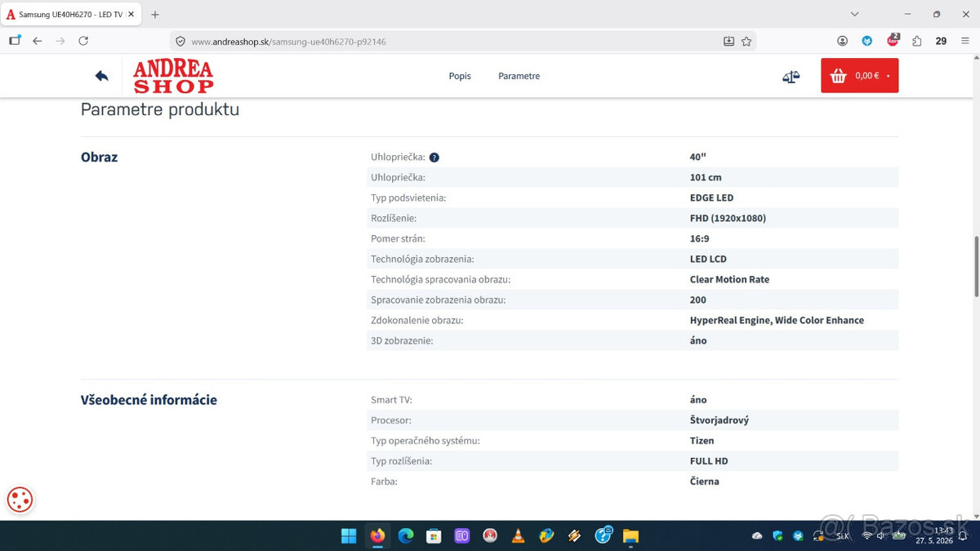Click the HyperReal Engine, Wide Color Enhance value

tap(777, 320)
